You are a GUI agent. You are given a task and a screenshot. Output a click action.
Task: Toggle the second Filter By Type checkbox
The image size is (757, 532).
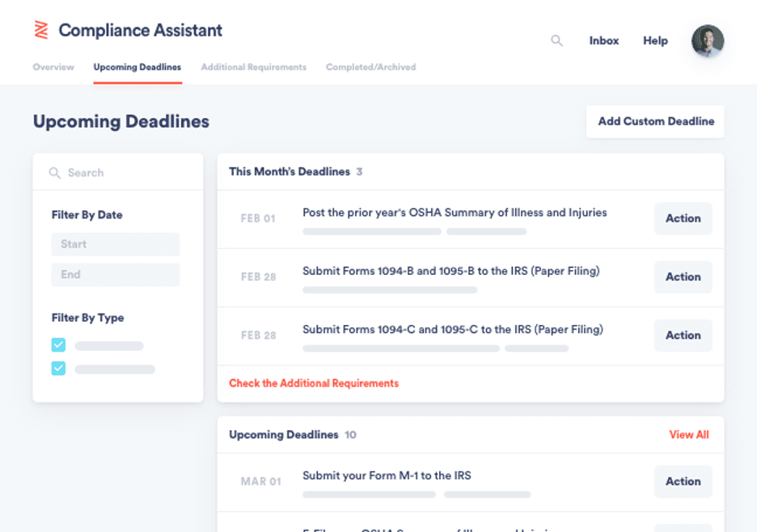(57, 369)
